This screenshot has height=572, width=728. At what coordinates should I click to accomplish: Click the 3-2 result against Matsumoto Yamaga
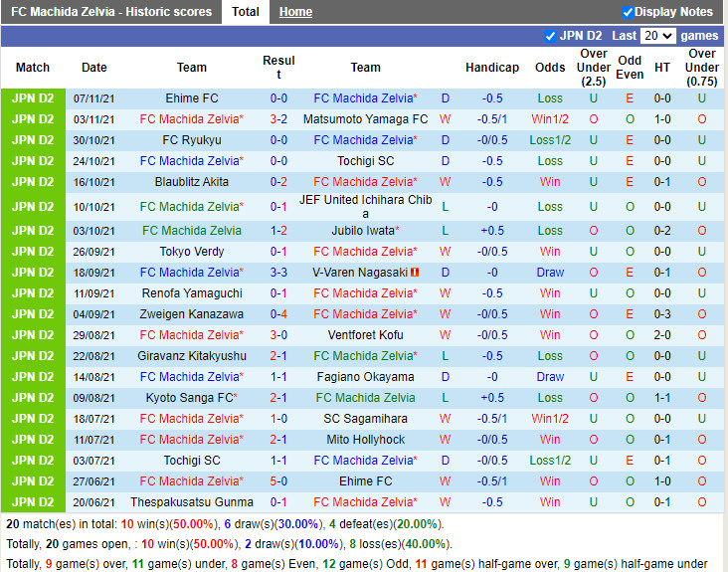click(278, 119)
